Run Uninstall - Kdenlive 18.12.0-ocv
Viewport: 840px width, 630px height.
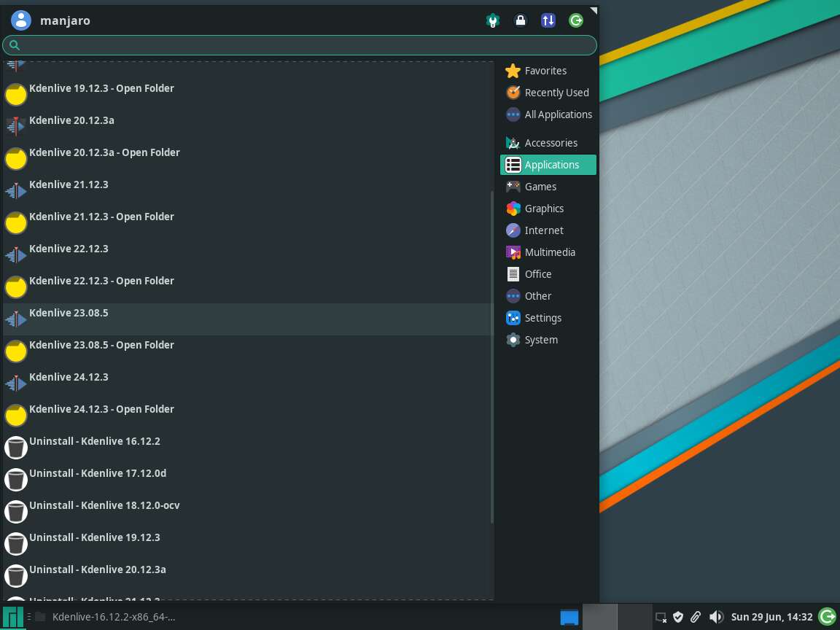(248, 512)
